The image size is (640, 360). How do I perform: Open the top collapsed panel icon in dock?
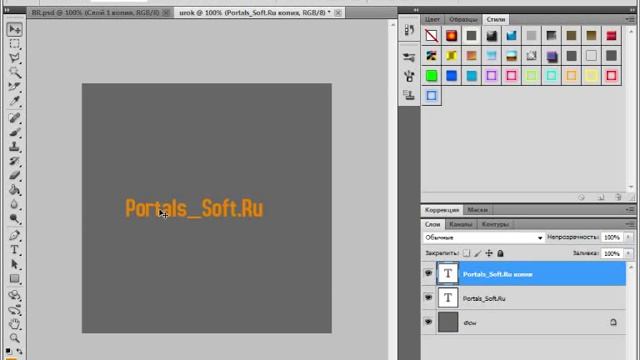click(x=409, y=30)
